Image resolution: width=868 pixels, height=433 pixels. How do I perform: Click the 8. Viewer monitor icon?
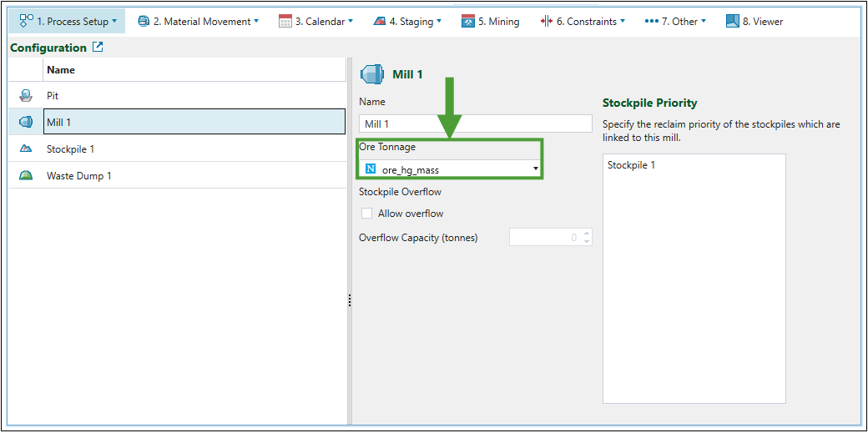coord(732,21)
